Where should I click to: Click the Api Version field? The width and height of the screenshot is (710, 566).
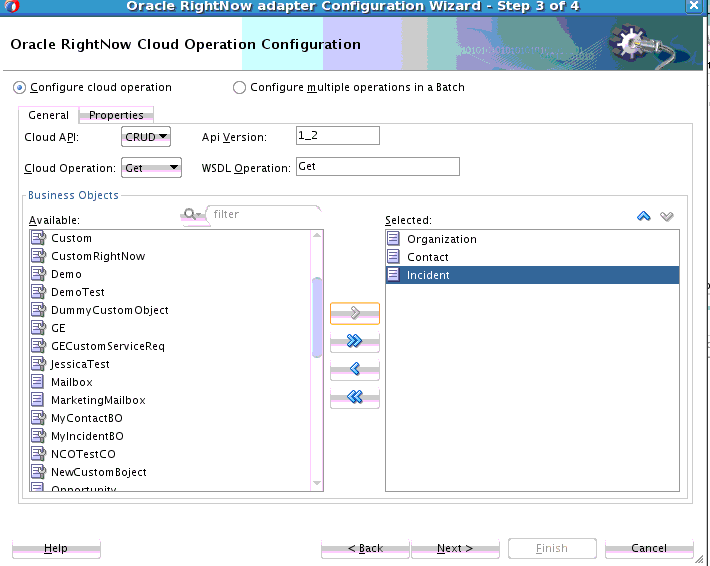[x=338, y=135]
